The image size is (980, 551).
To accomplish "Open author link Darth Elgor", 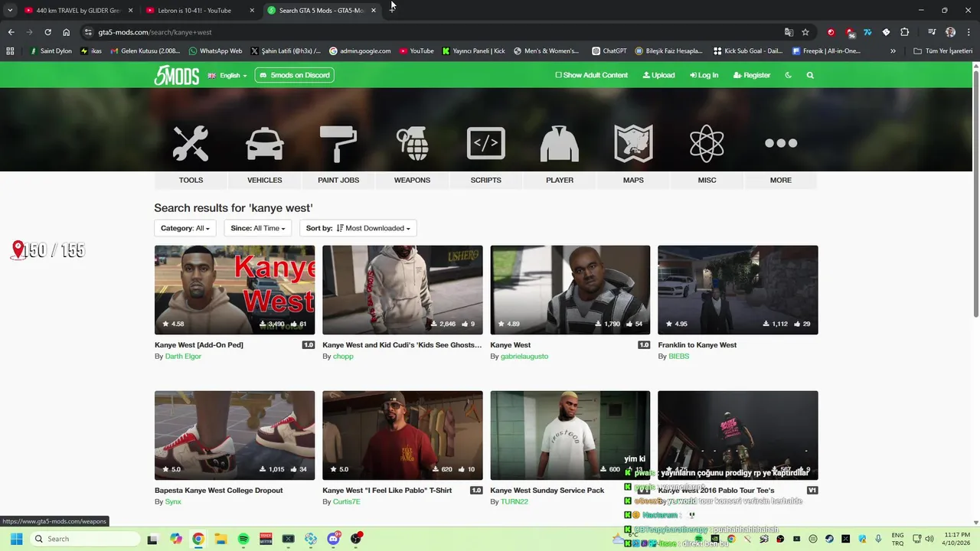I will (183, 357).
